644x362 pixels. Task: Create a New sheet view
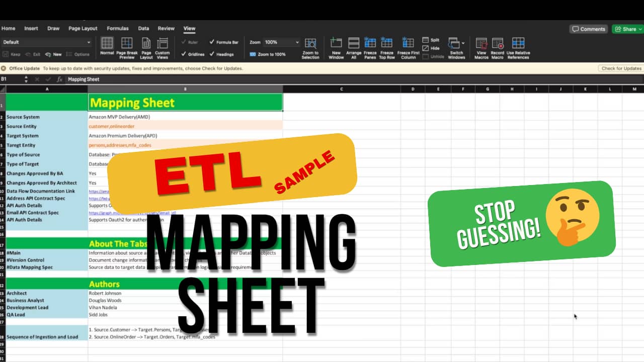tap(53, 54)
